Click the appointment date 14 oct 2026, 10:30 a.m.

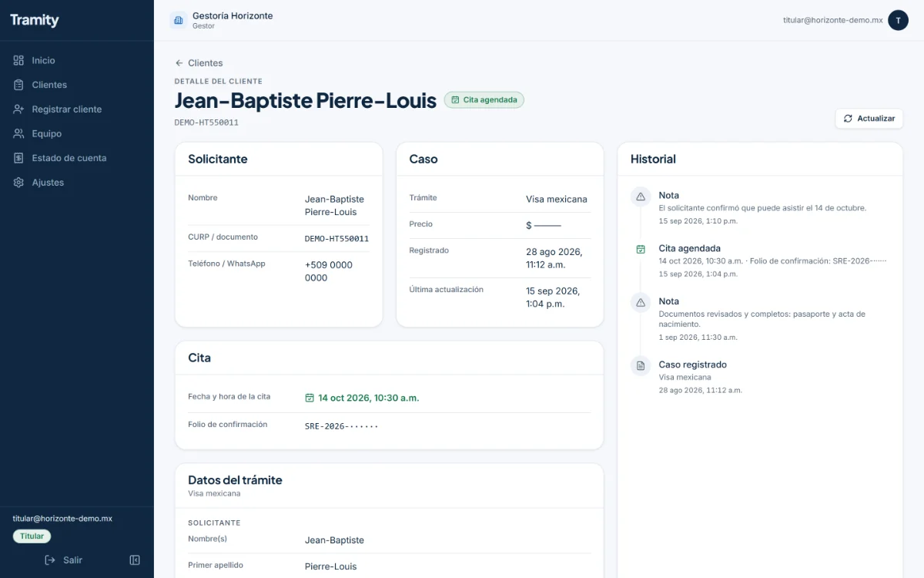click(368, 398)
